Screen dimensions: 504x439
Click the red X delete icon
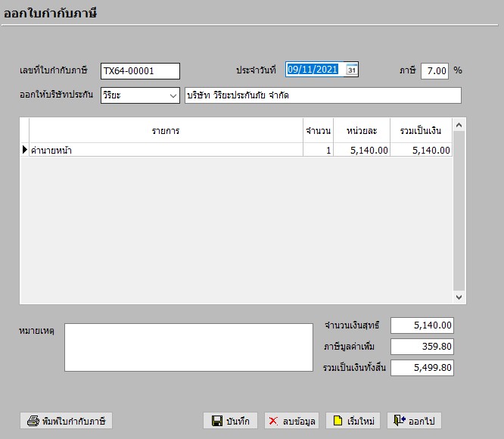tap(274, 421)
